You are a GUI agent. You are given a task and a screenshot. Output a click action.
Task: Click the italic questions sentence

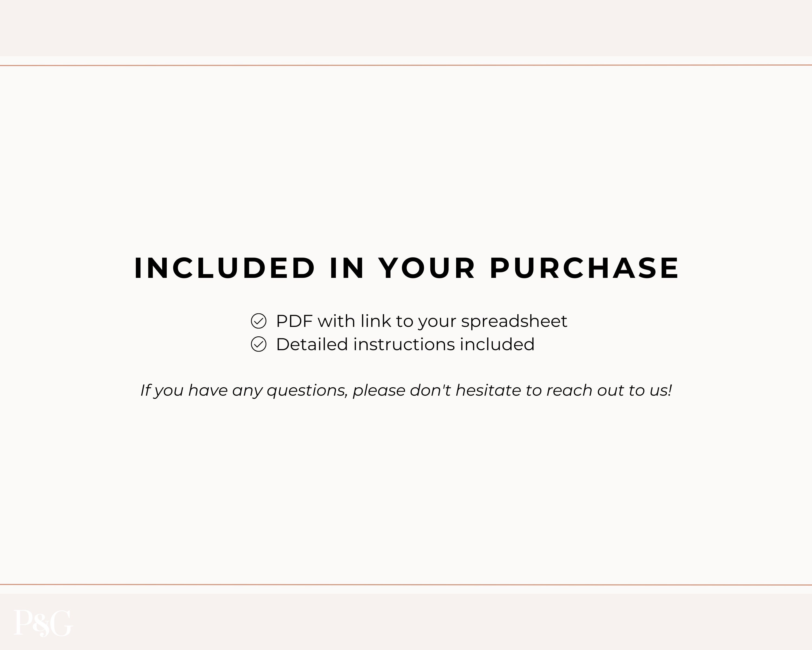[406, 391]
